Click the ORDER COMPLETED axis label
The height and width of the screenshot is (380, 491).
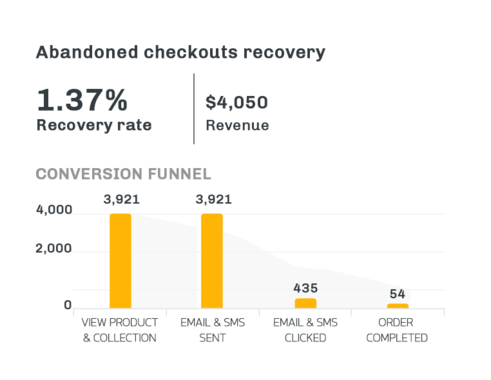(x=397, y=330)
